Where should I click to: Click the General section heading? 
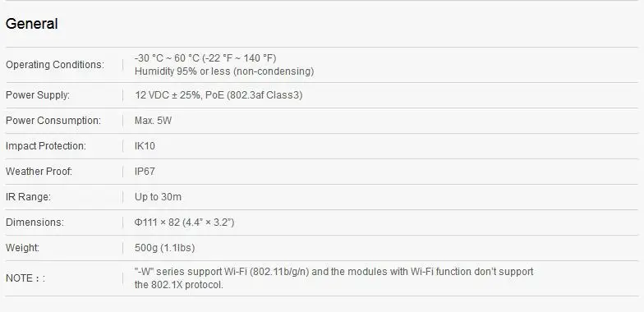(x=31, y=24)
